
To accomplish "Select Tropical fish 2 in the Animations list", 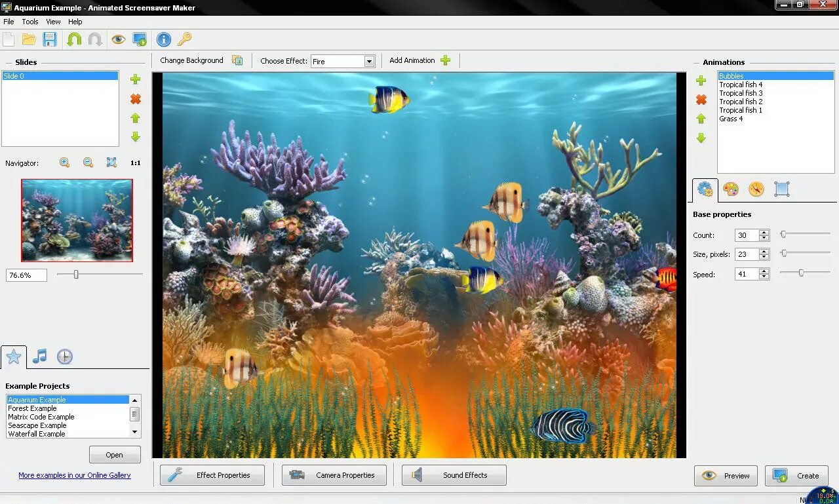I will 741,102.
